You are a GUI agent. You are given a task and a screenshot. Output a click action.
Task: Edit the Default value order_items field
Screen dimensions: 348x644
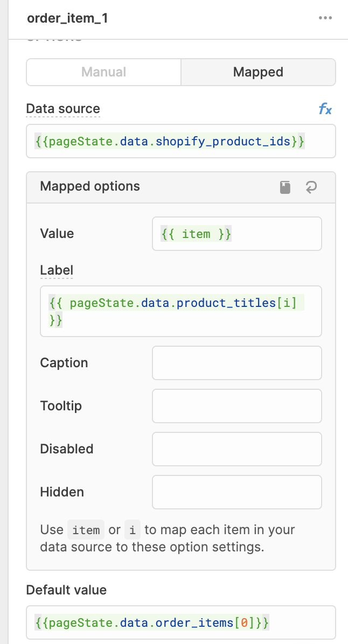point(181,622)
